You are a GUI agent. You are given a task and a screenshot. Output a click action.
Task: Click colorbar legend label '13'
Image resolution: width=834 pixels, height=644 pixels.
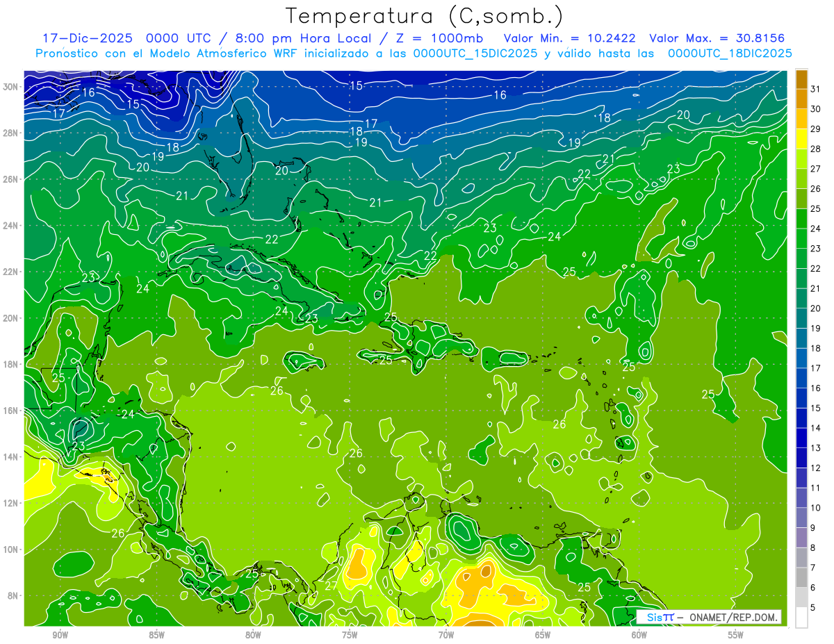click(x=816, y=448)
